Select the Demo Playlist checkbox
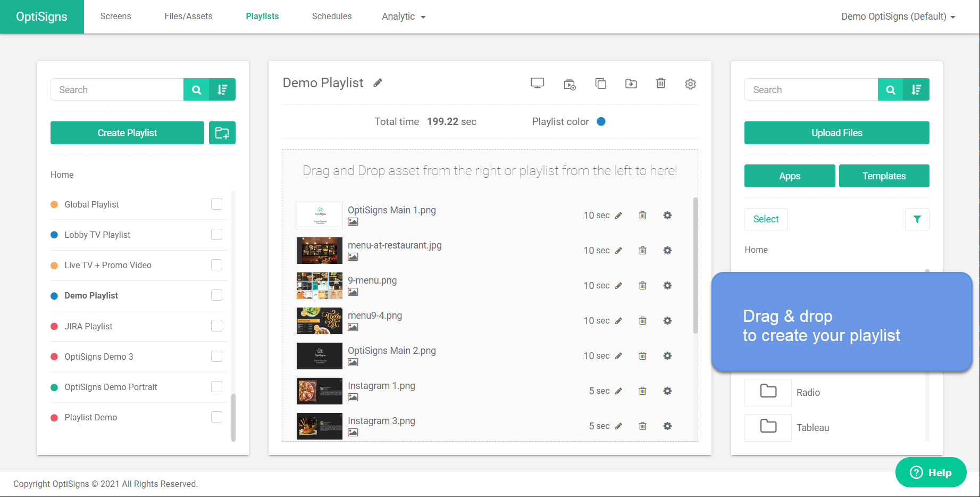 point(216,295)
